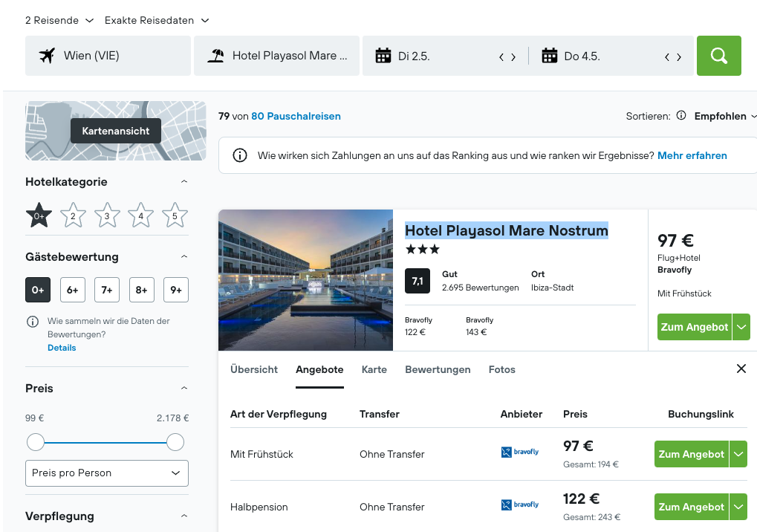Click the 2.695 Bewertungen text
The image size is (757, 532).
[481, 288]
